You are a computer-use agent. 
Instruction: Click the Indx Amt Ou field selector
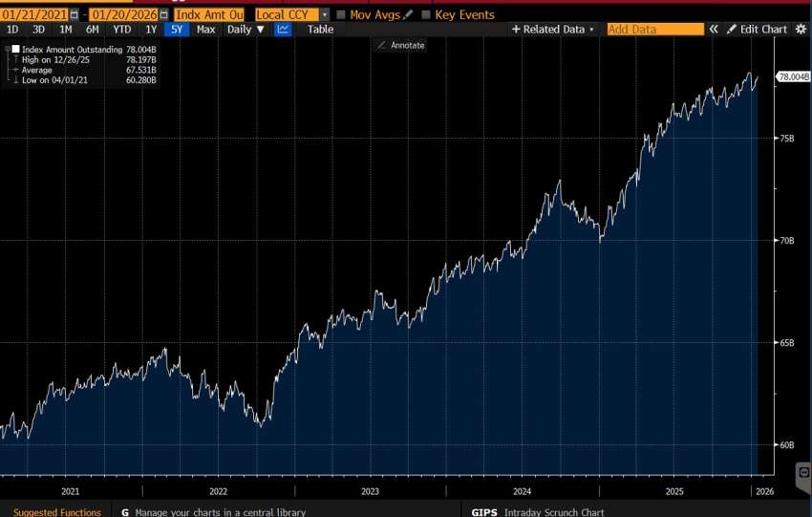point(207,15)
